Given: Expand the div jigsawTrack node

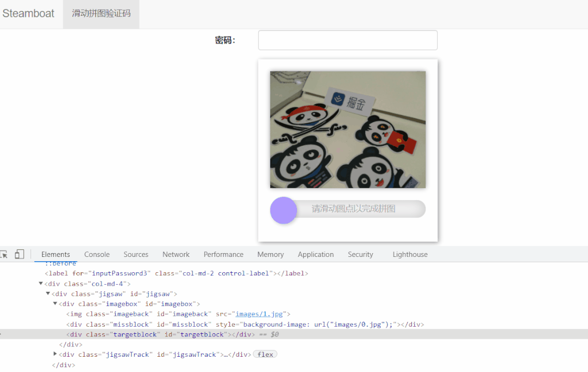Looking at the screenshot, I should tap(54, 354).
